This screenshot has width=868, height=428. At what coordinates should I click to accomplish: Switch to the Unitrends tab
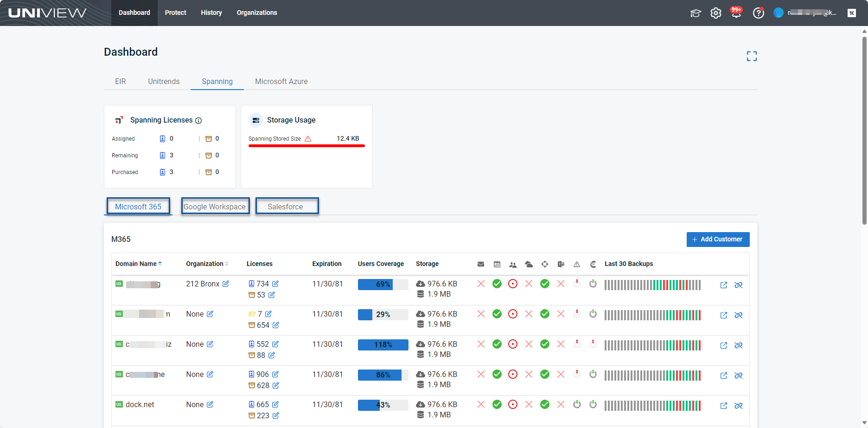(164, 81)
